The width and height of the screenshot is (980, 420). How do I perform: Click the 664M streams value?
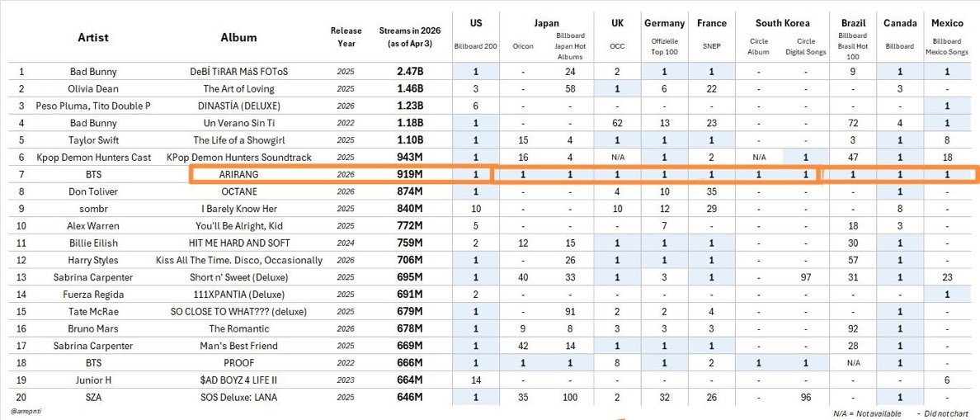(x=410, y=380)
